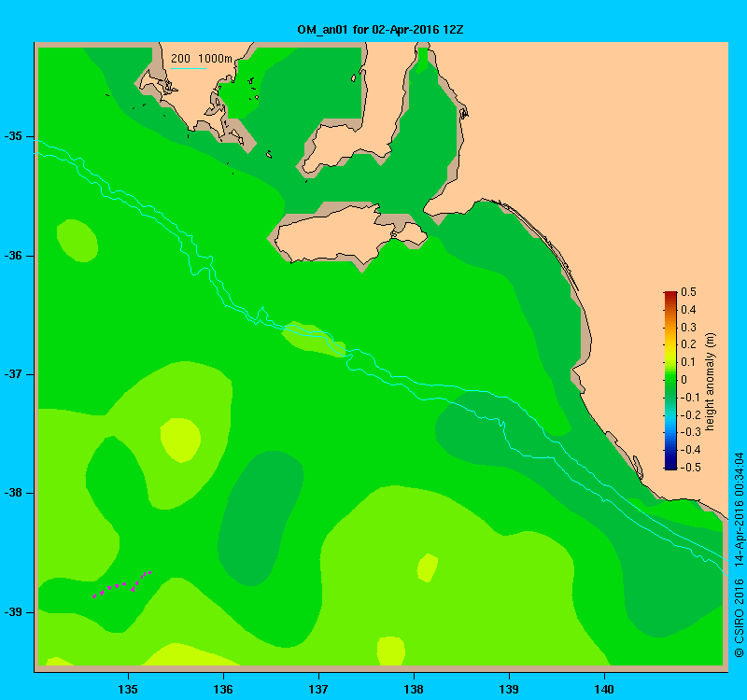The width and height of the screenshot is (747, 700).
Task: Click latitude label '-35' on left axis
Action: pos(13,136)
